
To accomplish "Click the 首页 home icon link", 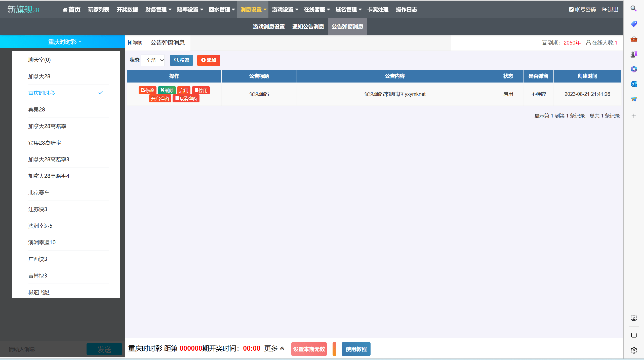I will pyautogui.click(x=71, y=10).
